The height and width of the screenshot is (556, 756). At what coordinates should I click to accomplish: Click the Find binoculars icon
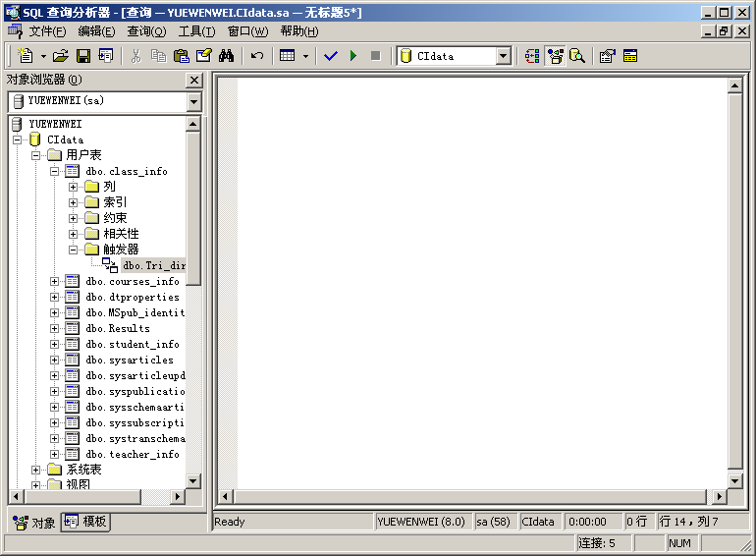click(x=226, y=56)
